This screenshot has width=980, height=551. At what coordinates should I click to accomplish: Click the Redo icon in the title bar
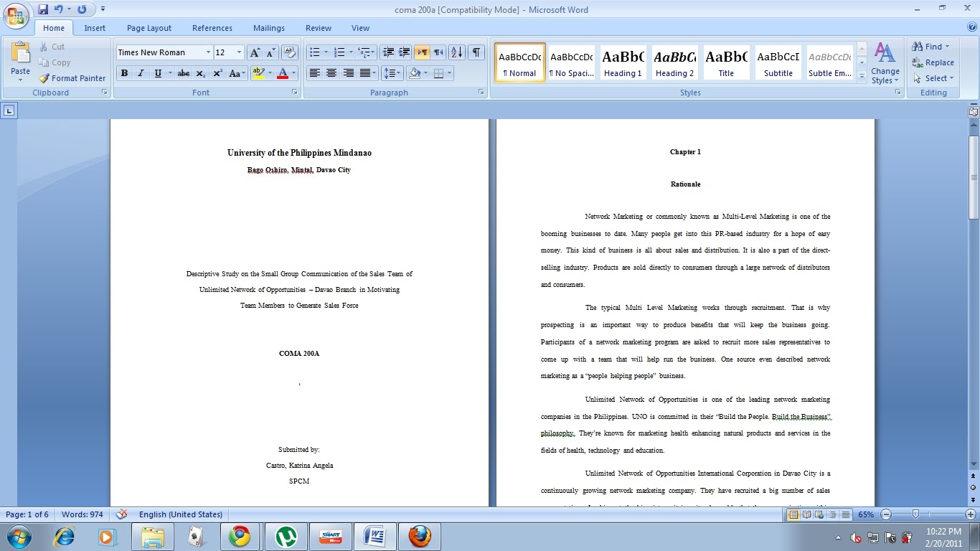81,9
